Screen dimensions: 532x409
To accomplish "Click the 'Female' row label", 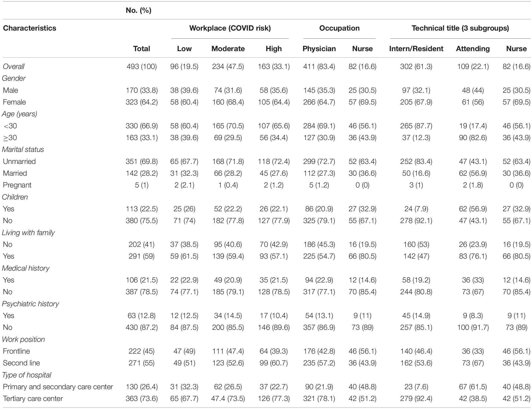I will pos(14,102).
